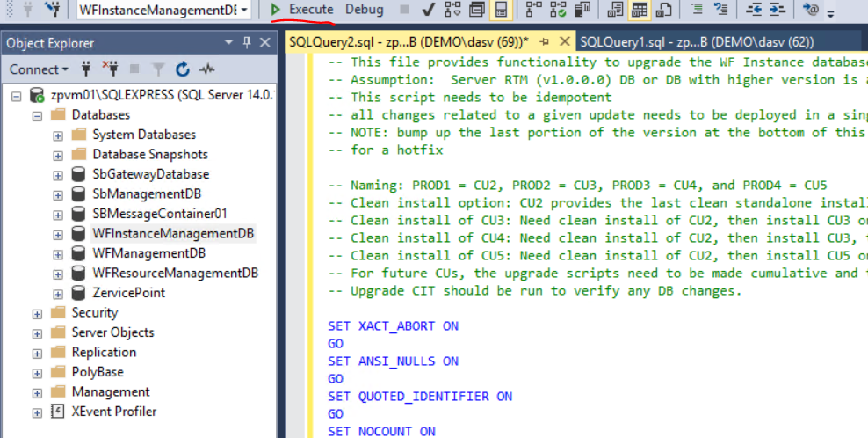Close the Object Explorer panel

(265, 43)
